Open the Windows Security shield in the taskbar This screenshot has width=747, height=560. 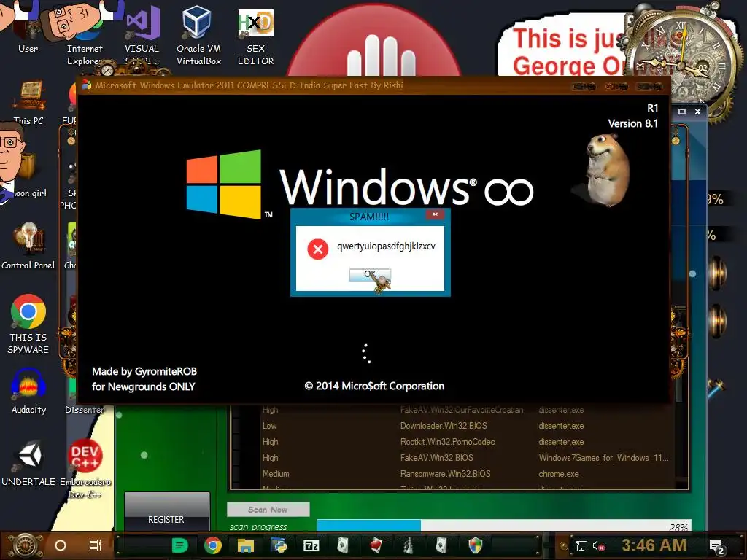(476, 545)
